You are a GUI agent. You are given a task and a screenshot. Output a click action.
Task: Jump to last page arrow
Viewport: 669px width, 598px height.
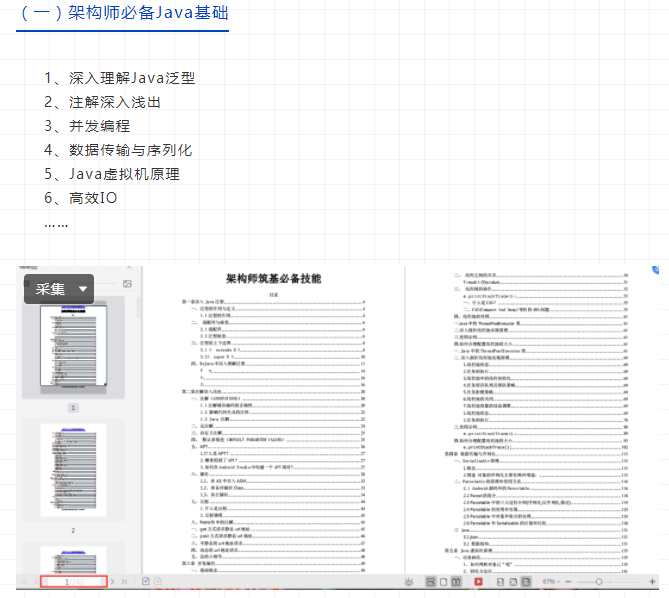pyautogui.click(x=124, y=581)
